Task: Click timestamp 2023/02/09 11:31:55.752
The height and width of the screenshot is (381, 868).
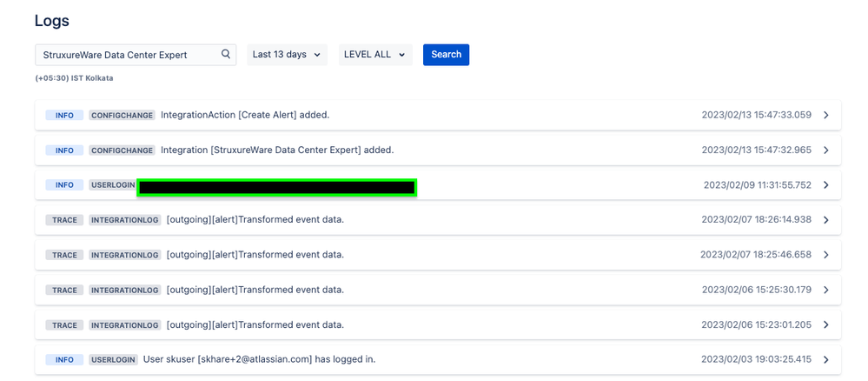Action: click(x=758, y=185)
